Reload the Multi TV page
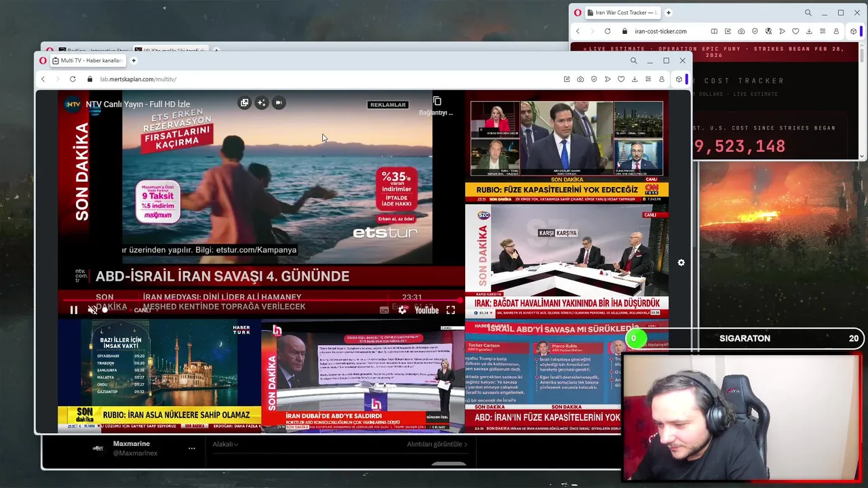868x488 pixels. pyautogui.click(x=73, y=79)
